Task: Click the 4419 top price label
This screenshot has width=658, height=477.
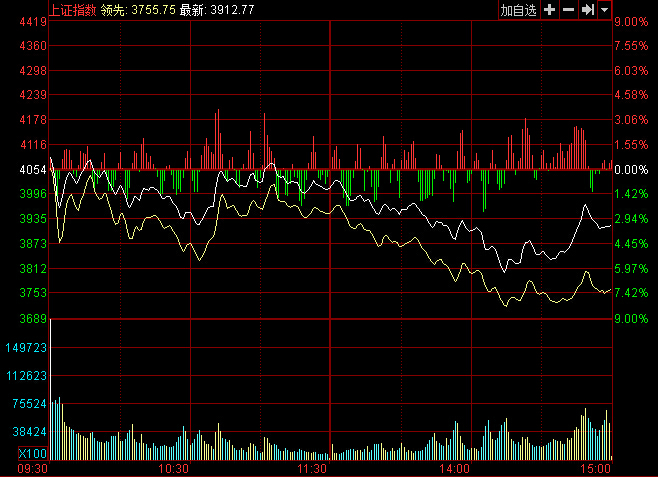Action: pyautogui.click(x=33, y=22)
